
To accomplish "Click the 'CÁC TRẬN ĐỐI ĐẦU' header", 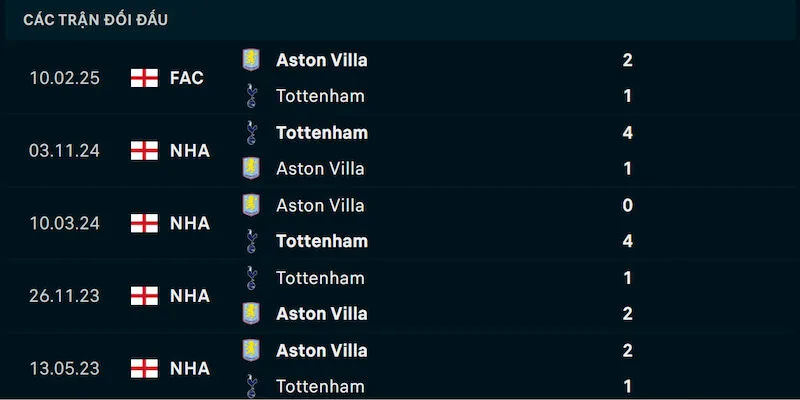I will pyautogui.click(x=96, y=20).
